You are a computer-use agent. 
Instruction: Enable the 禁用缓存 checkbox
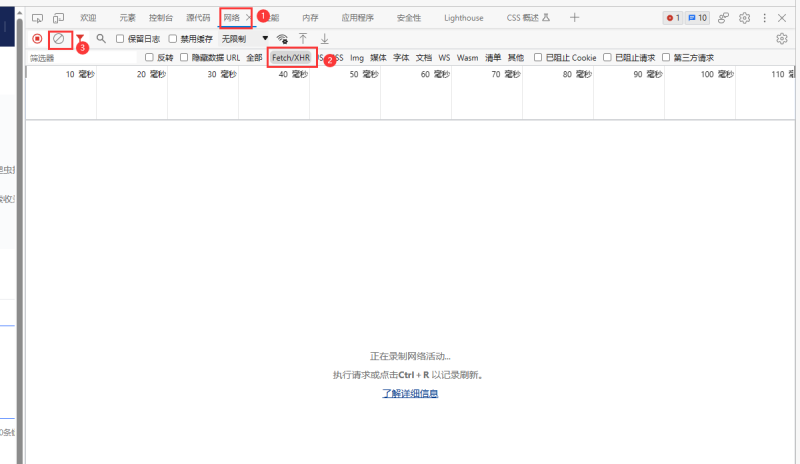(x=172, y=39)
